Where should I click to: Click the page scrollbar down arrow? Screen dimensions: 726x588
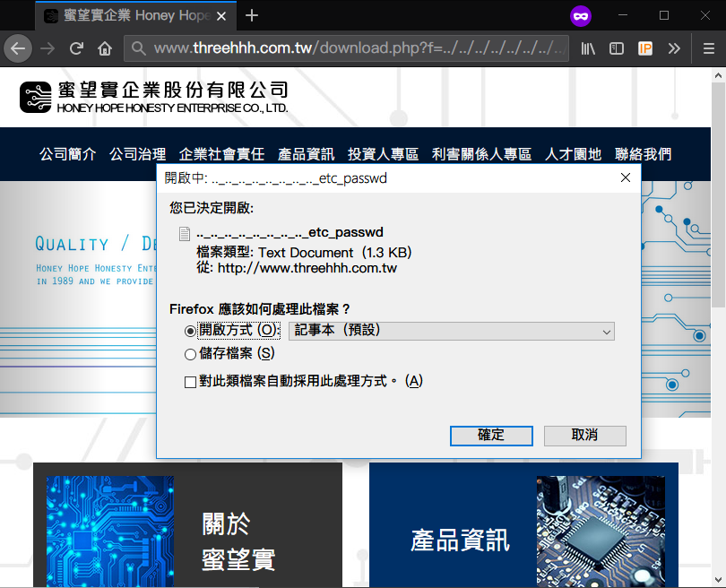pyautogui.click(x=718, y=580)
